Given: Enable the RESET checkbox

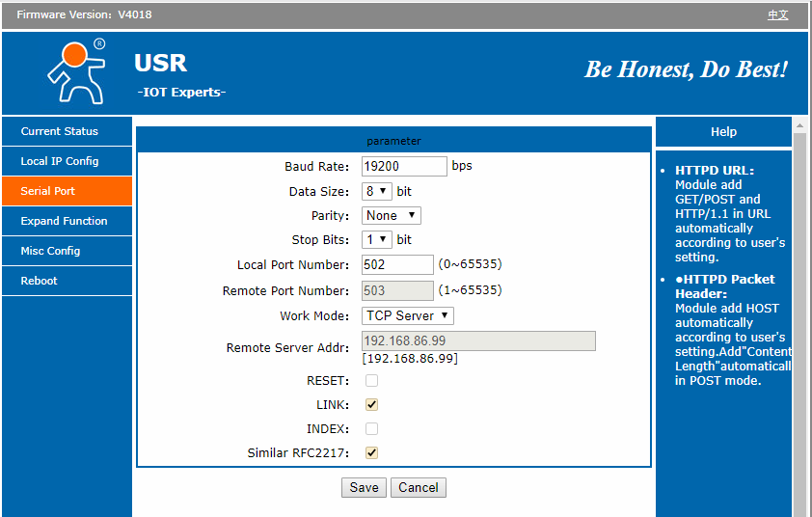Looking at the screenshot, I should click(371, 381).
